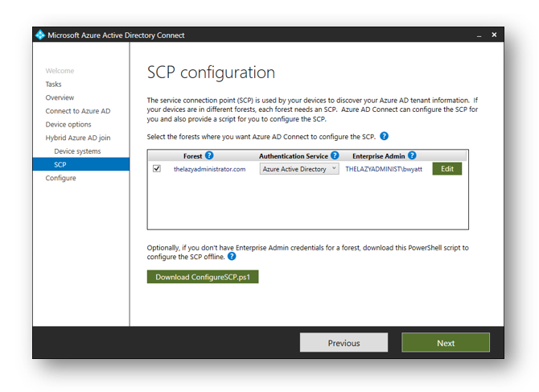Open the Azure Active Directory authentication dropdown

(299, 169)
